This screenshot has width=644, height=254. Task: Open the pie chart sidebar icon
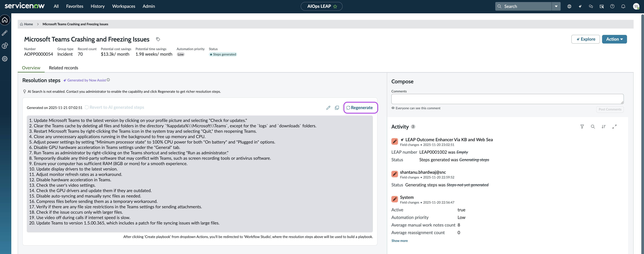click(5, 46)
